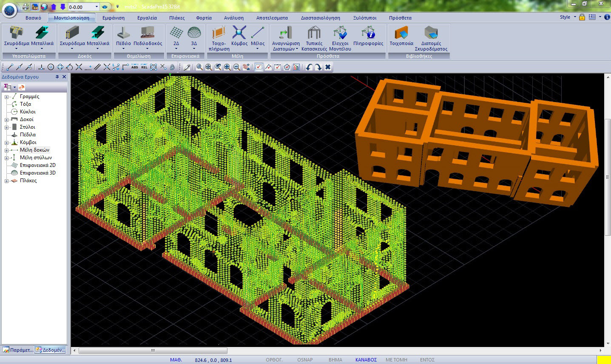Toggle ΜΕ ΤΟΜΗ in status bar

tap(396, 360)
